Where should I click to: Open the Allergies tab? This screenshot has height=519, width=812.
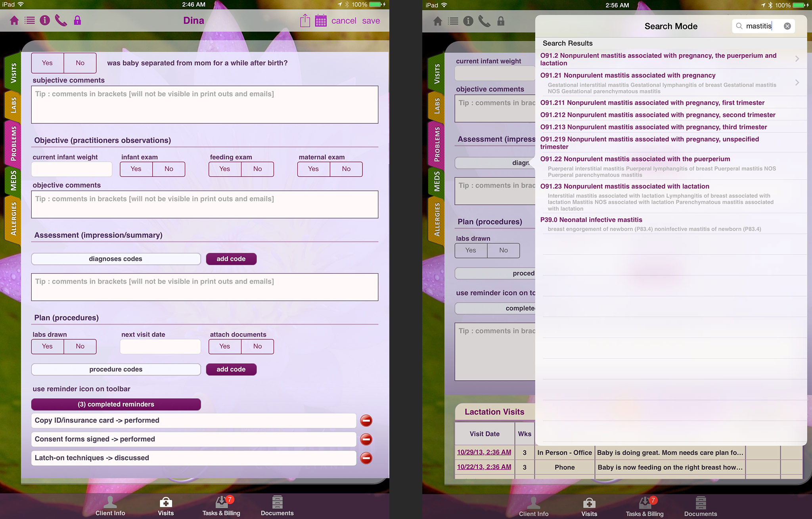14,217
